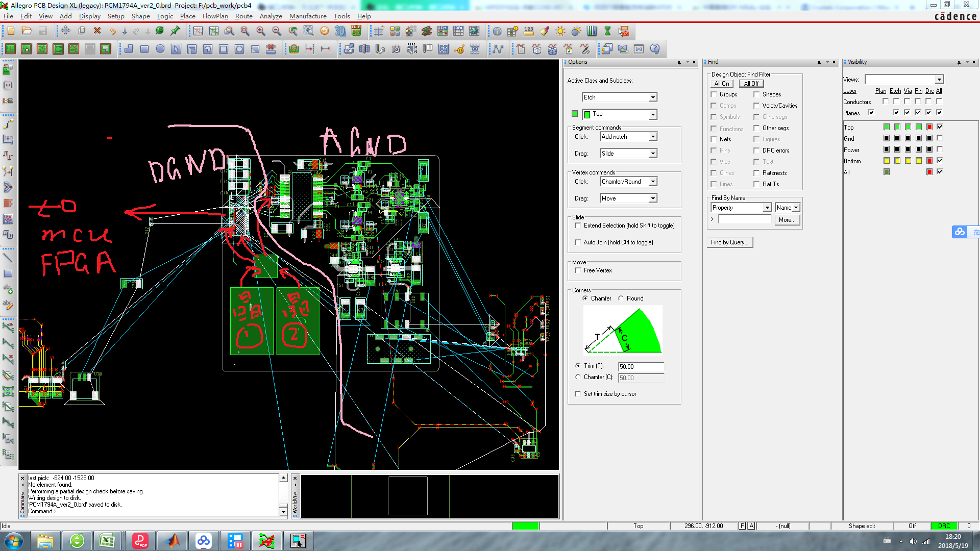Screen dimensions: 980x551
Task: Click the grid toggle icon
Action: [x=379, y=31]
